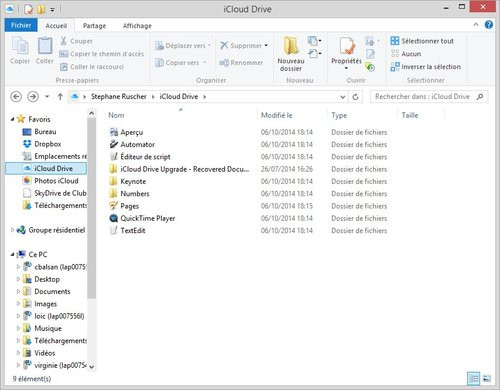Open address bar history dropdown arrow
Viewport: 500px width, 390px height.
tap(342, 97)
